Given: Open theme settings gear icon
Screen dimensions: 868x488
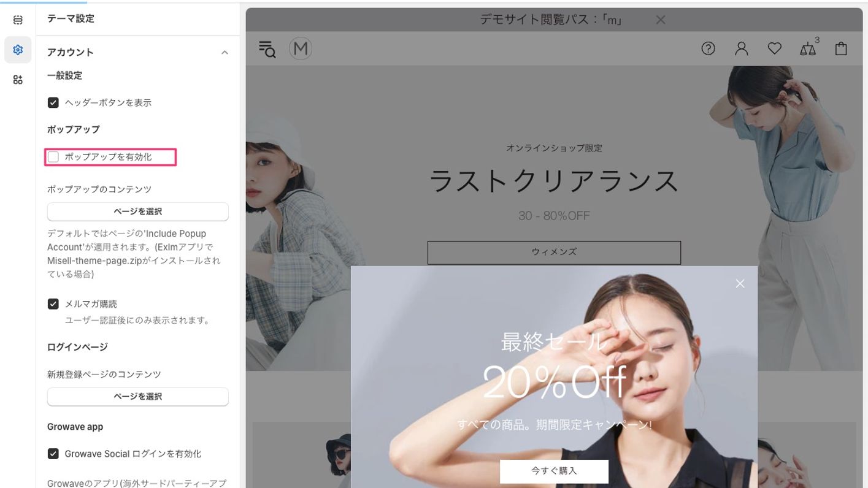Looking at the screenshot, I should (x=18, y=50).
